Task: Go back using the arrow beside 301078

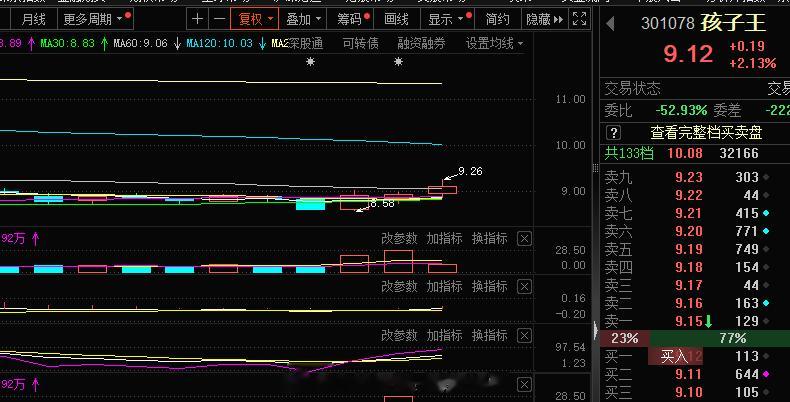Action: click(611, 24)
